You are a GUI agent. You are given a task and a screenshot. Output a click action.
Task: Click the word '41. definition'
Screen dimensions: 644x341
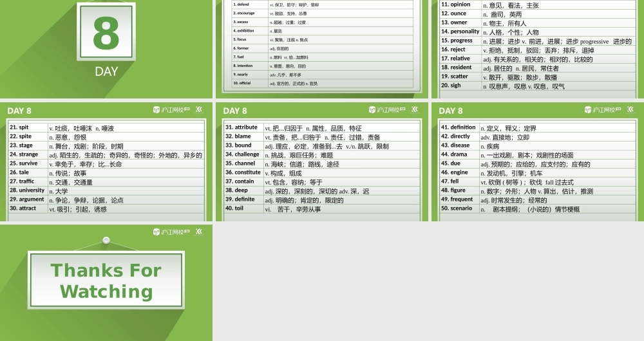[459, 127]
